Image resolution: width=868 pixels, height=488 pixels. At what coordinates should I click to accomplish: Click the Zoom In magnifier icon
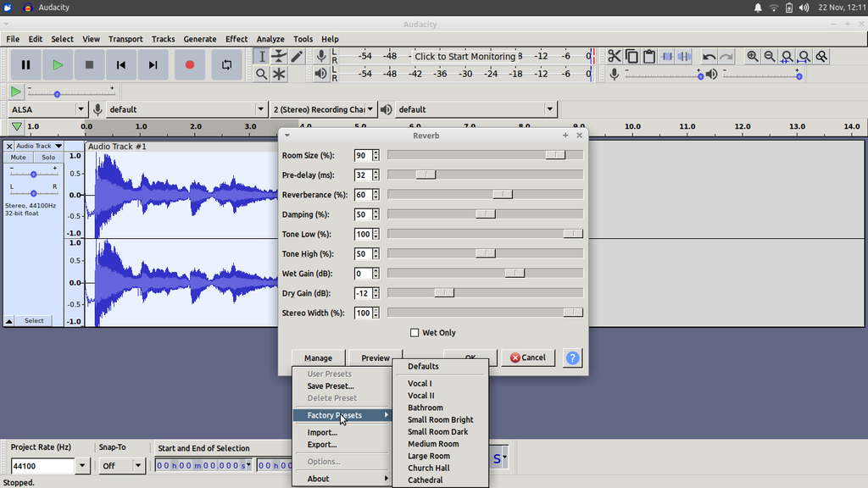pyautogui.click(x=753, y=56)
